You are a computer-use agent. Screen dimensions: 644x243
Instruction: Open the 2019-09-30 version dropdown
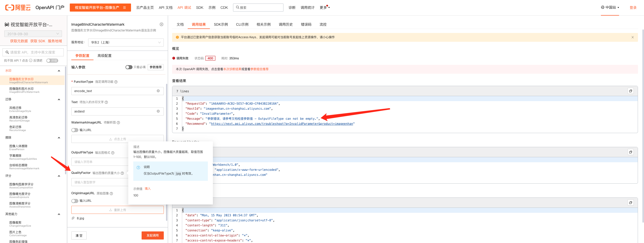[33, 34]
